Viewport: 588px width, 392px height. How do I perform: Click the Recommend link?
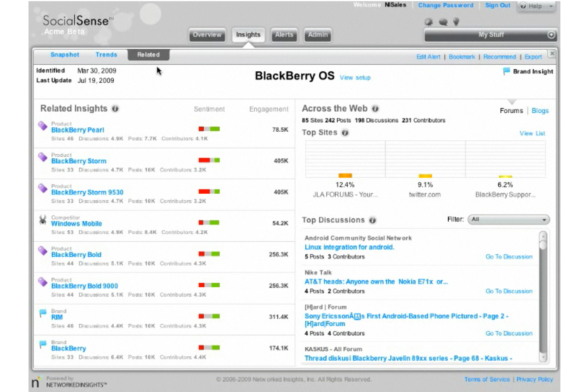pos(499,57)
